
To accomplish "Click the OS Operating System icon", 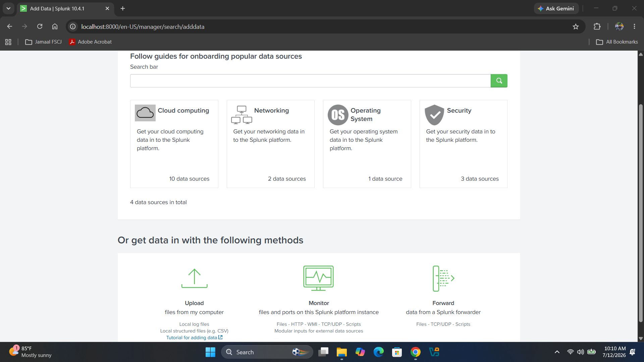I will (338, 115).
